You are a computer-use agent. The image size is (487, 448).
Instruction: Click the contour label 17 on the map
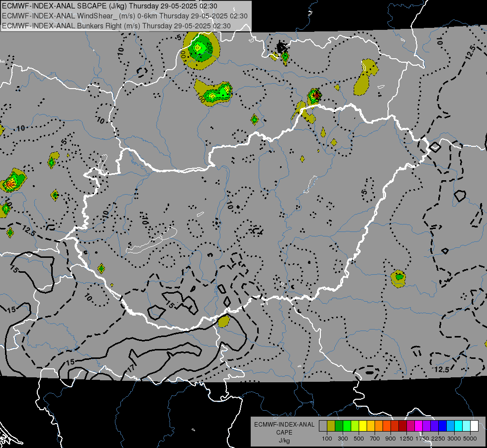[x=131, y=368]
